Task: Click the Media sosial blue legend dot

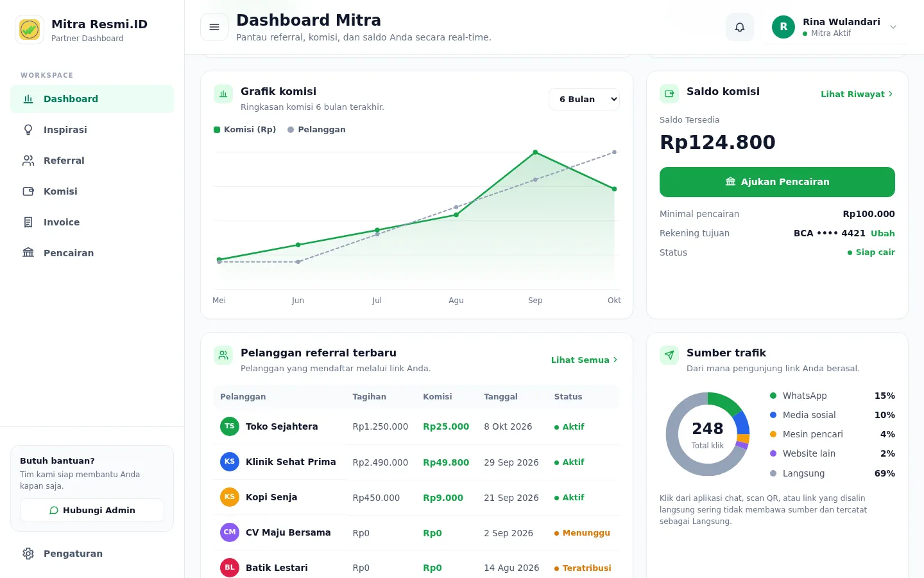Action: coord(773,415)
